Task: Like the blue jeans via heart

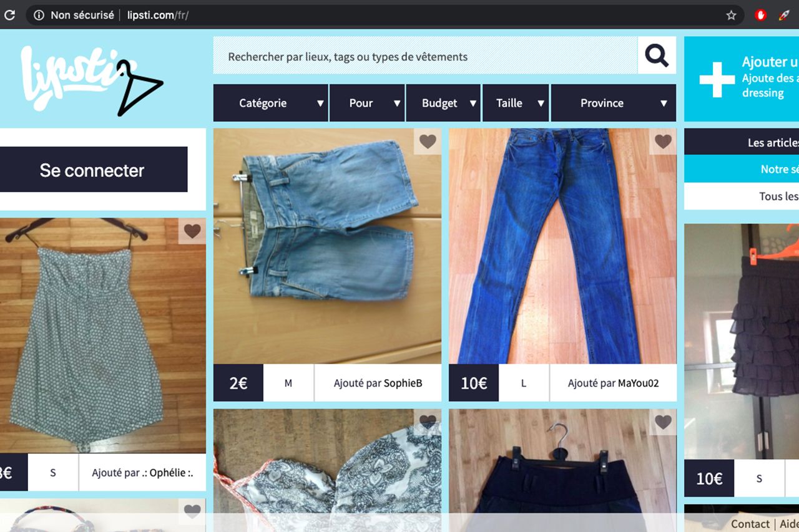Action: [663, 142]
